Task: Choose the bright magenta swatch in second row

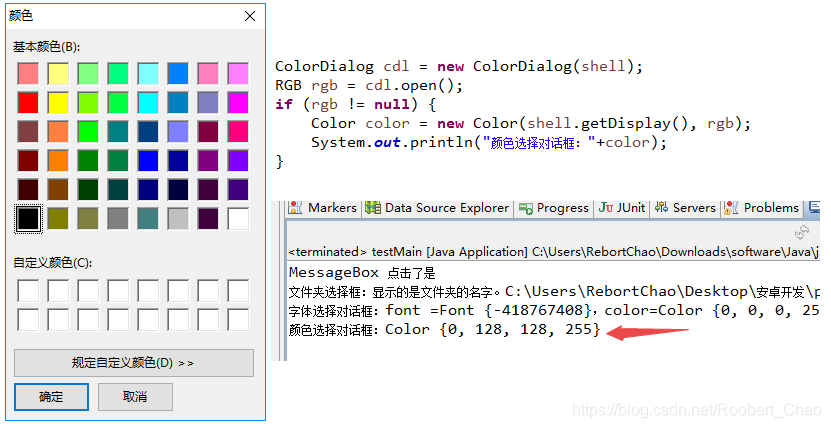Action: point(238,103)
